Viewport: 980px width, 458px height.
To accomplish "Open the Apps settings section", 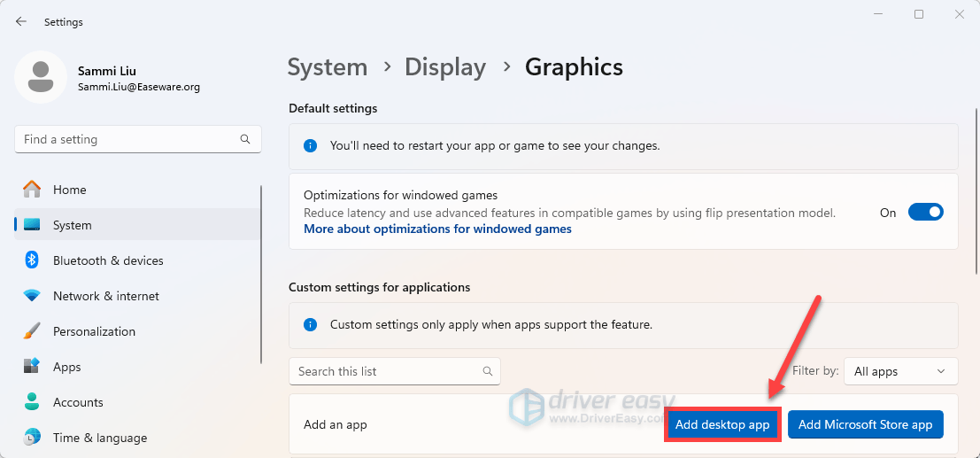I will [x=66, y=367].
